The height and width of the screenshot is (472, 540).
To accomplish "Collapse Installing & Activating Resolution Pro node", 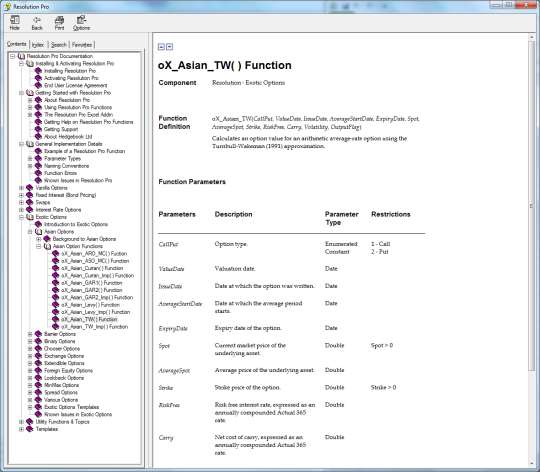I will tap(21, 63).
